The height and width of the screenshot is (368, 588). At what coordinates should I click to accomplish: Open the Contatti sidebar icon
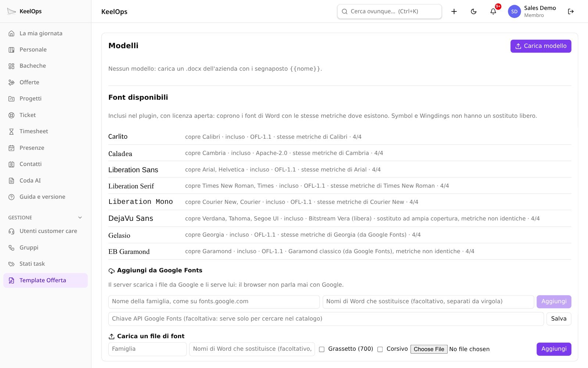click(11, 164)
